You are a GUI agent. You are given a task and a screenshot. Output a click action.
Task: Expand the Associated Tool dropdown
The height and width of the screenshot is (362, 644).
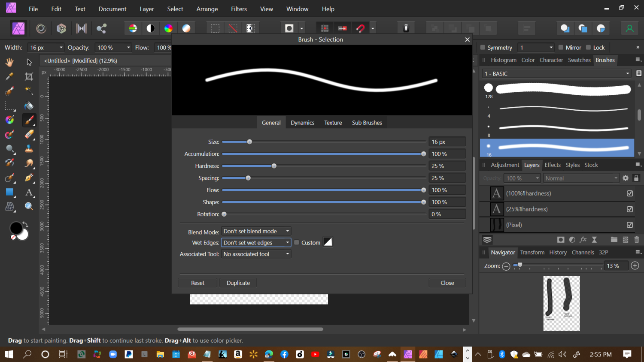256,254
